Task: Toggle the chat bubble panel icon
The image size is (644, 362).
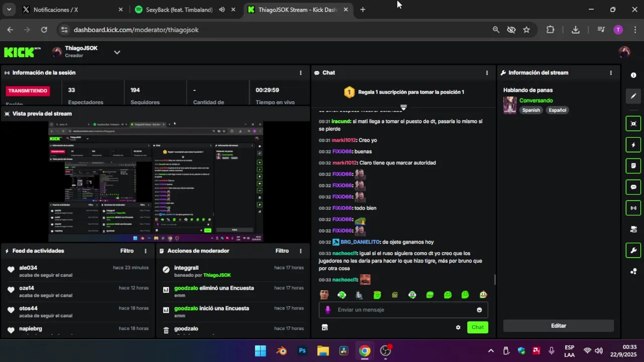Action: (633, 187)
